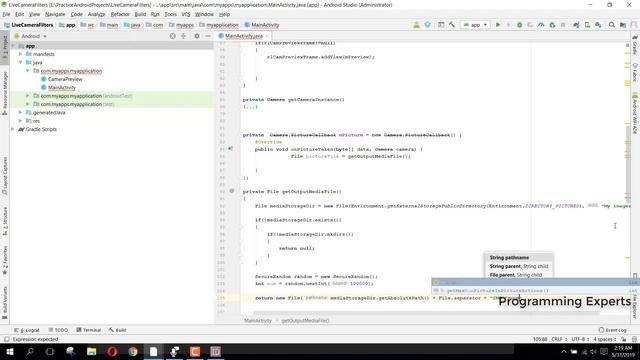Open Windows Start menu

point(9,351)
